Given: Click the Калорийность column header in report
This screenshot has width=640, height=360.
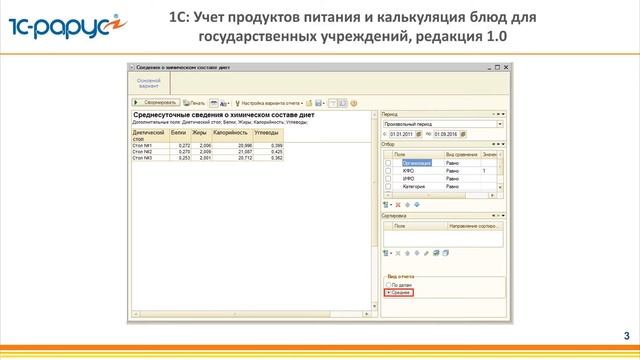Looking at the screenshot, I should (x=232, y=136).
